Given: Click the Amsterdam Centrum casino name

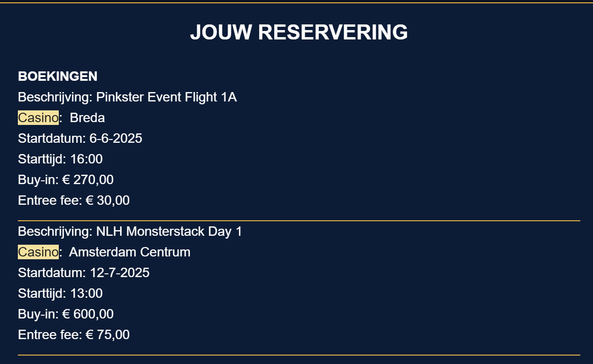Looking at the screenshot, I should [x=130, y=252].
